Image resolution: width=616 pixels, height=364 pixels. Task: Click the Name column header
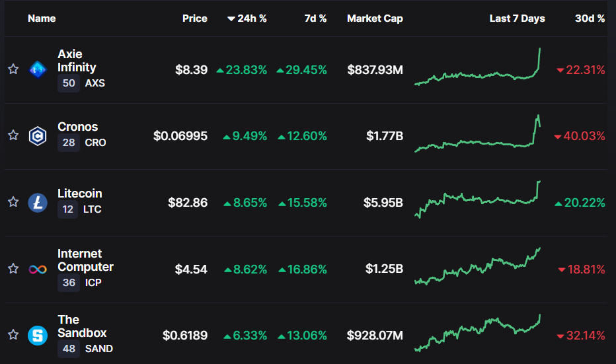(x=42, y=18)
